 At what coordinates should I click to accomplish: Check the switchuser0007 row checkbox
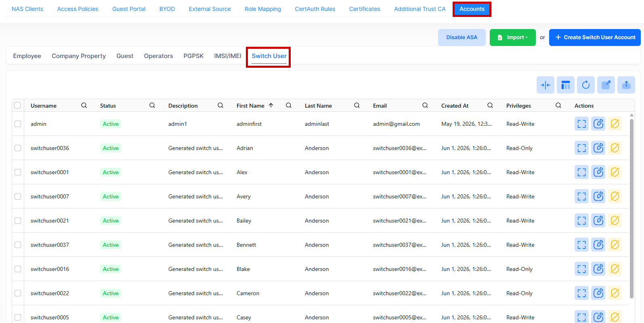tap(18, 196)
